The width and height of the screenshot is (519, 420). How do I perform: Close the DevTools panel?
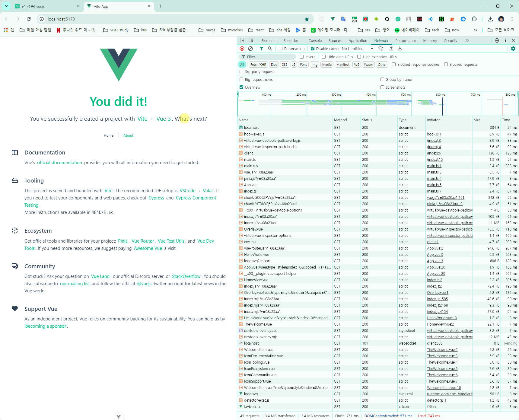click(x=513, y=40)
